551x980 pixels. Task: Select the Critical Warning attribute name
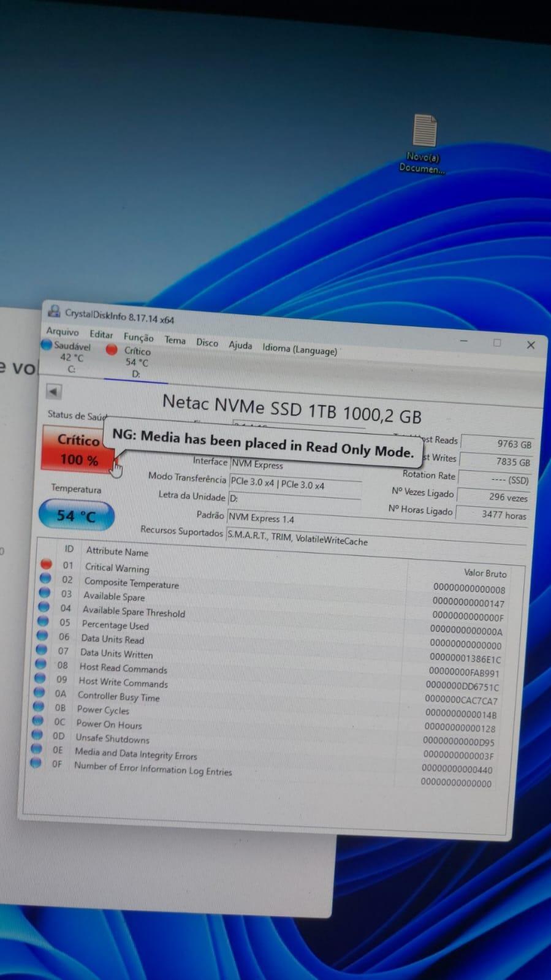click(x=116, y=568)
